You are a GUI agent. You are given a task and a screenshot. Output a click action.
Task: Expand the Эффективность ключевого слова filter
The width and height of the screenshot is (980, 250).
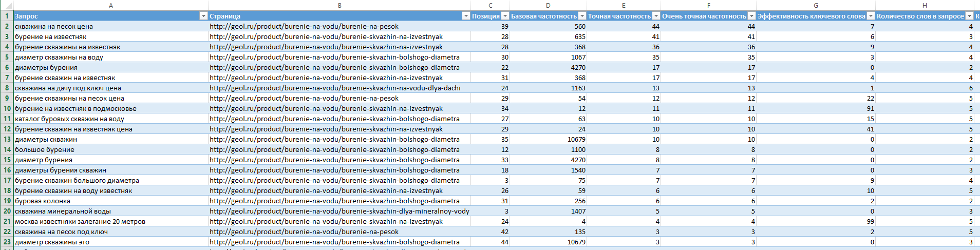tap(871, 16)
